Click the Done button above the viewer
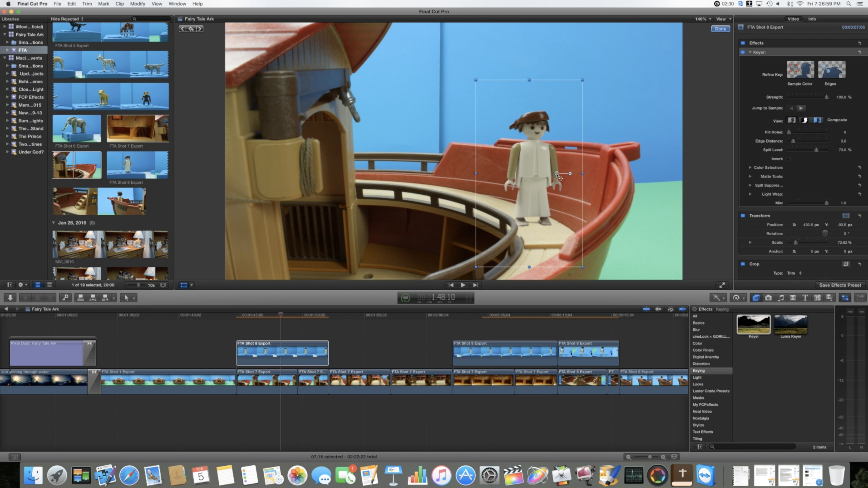Image resolution: width=868 pixels, height=488 pixels. (x=720, y=29)
